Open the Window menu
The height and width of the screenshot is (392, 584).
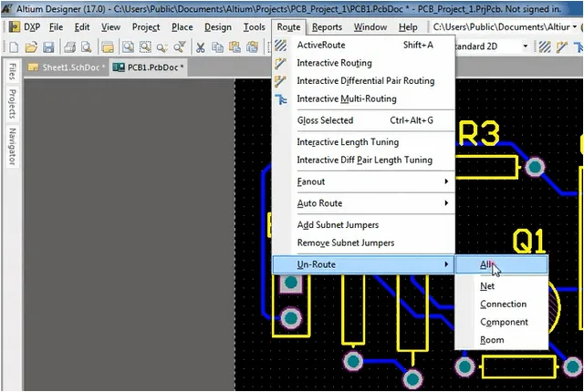[370, 27]
